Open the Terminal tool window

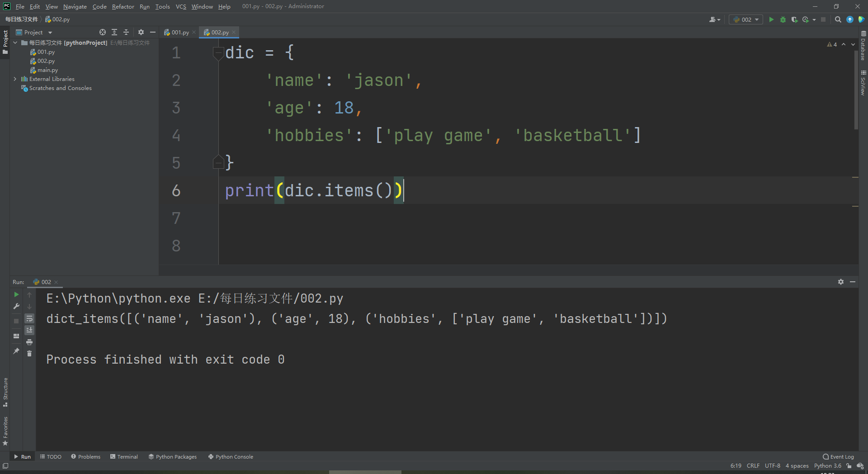click(124, 457)
